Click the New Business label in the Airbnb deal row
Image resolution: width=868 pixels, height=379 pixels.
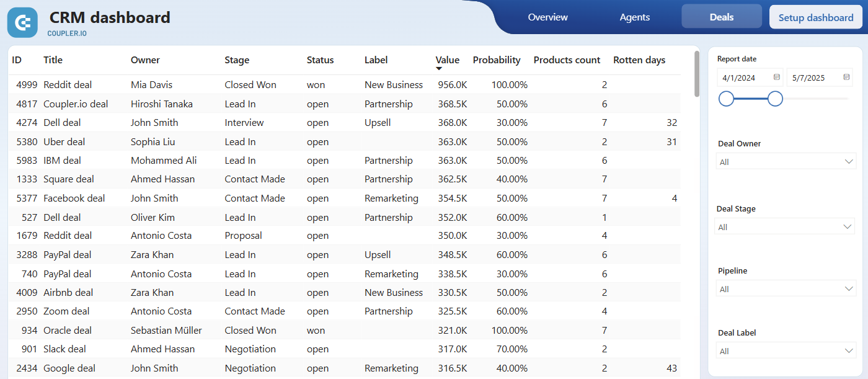coord(394,292)
